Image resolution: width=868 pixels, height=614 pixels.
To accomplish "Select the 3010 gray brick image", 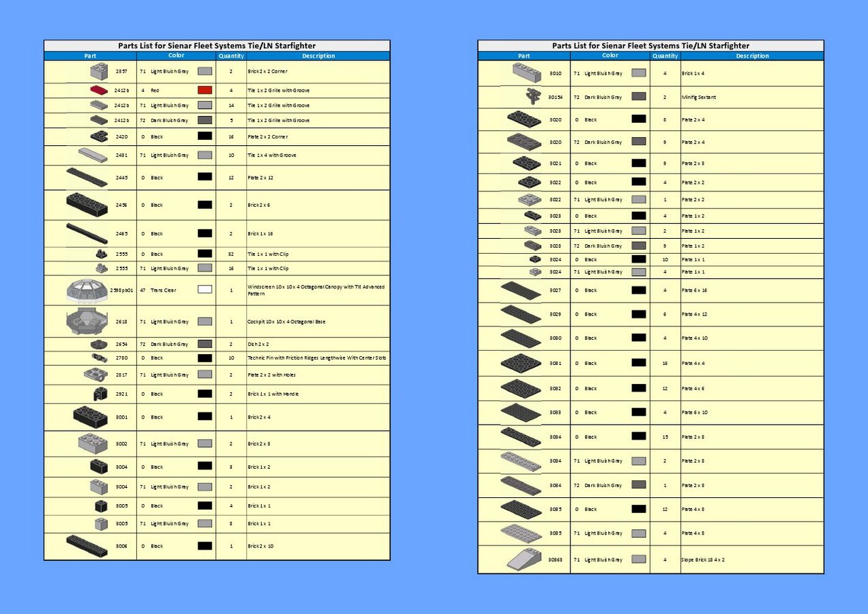I will coord(528,73).
